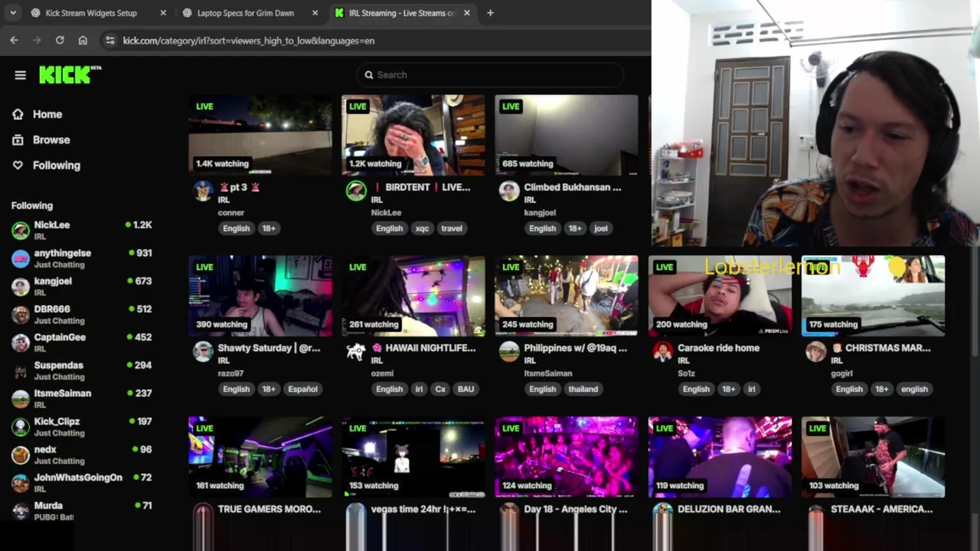Image resolution: width=980 pixels, height=551 pixels.
Task: Open HAWAII NIGHTLIFE stream thumbnail
Action: [413, 295]
